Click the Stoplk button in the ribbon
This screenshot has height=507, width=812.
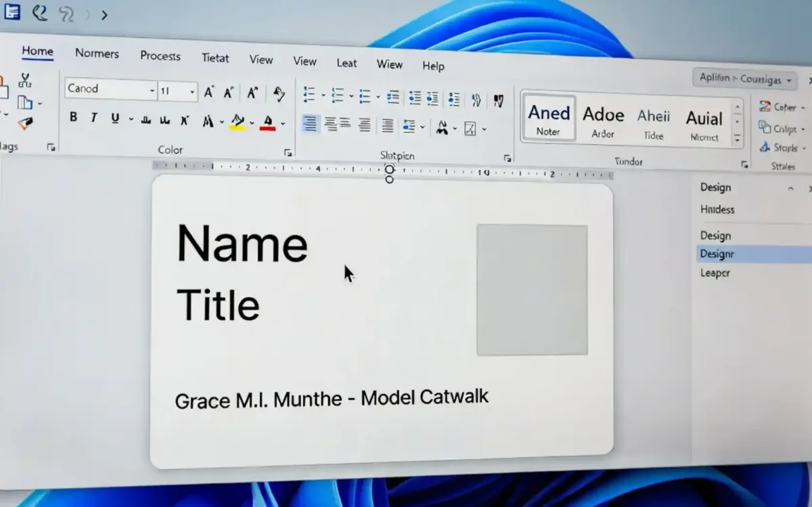point(783,147)
